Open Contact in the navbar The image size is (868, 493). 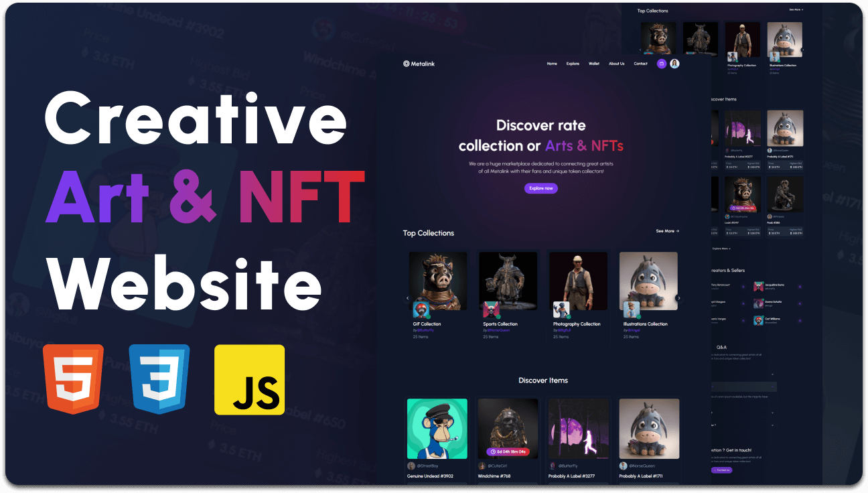pos(641,64)
